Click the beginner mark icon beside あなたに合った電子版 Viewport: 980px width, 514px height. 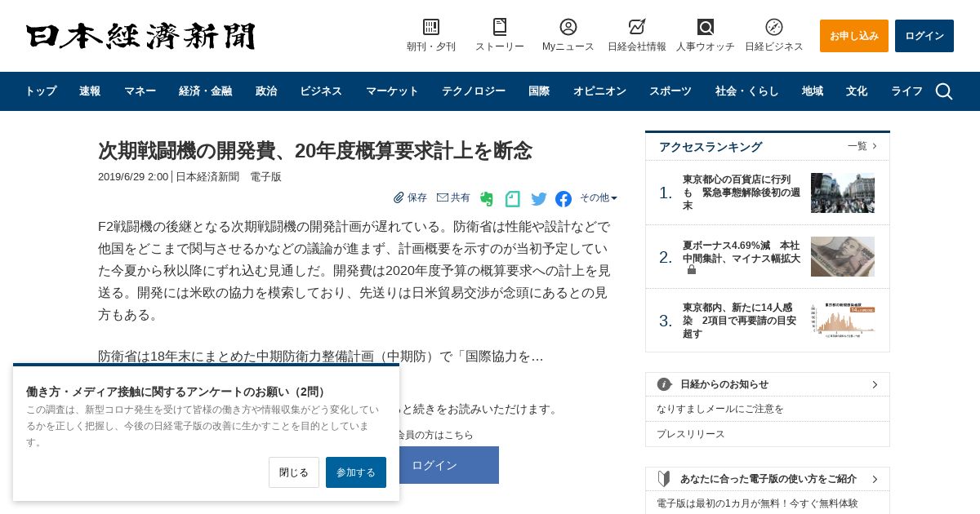pos(664,479)
